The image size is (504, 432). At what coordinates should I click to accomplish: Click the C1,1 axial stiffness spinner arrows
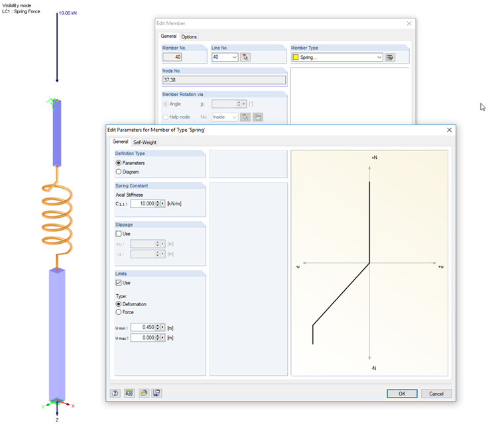click(x=158, y=203)
